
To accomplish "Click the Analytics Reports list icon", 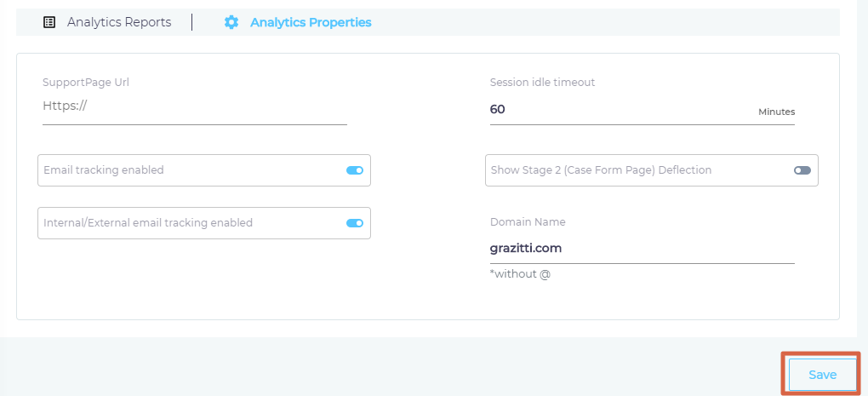I will coord(49,22).
